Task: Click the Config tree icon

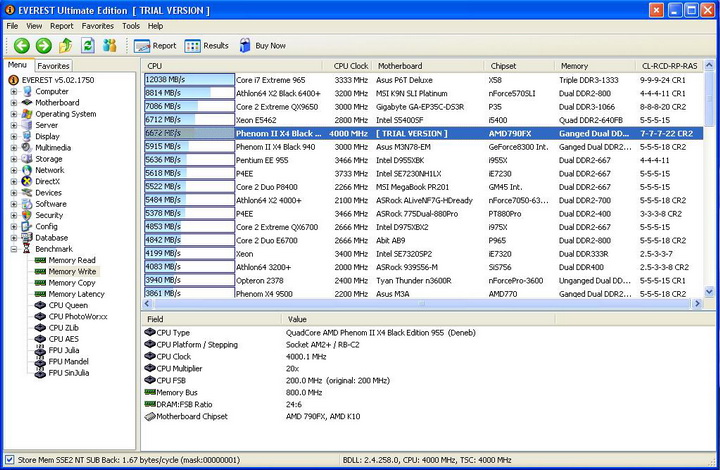Action: (27, 226)
